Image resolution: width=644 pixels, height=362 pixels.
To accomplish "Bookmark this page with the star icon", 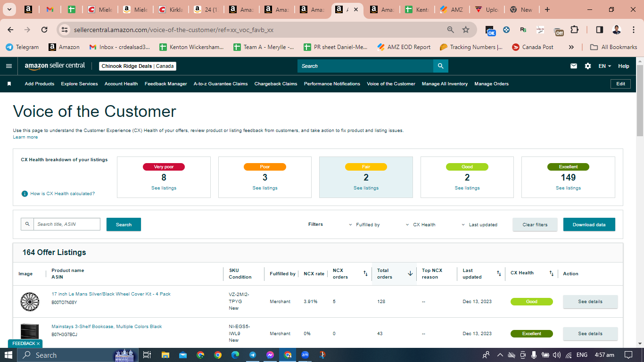I will [466, 30].
